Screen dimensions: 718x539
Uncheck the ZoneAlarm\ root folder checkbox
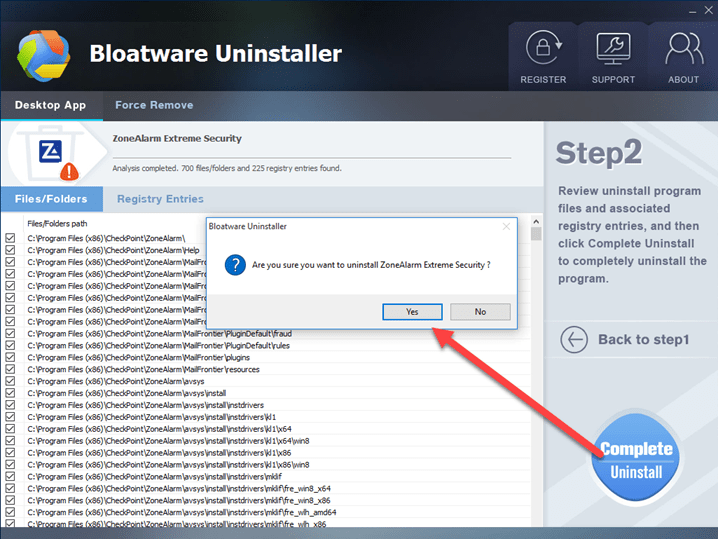pyautogui.click(x=10, y=238)
